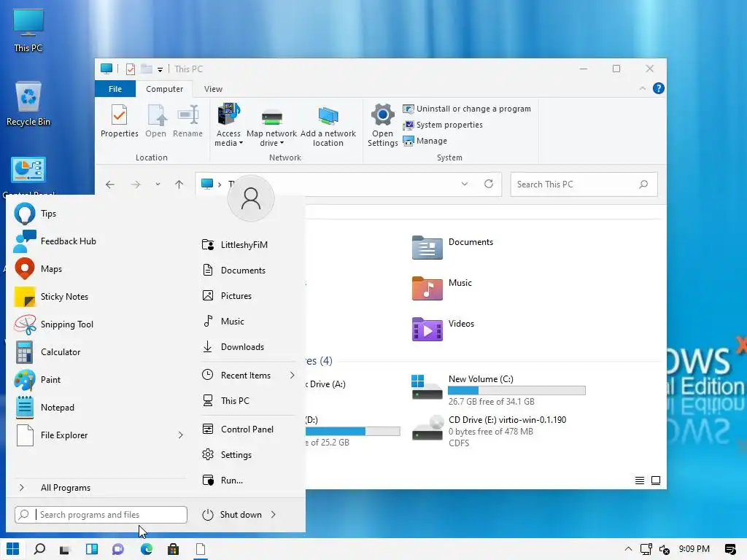Select the Computer ribbon tab

point(164,89)
